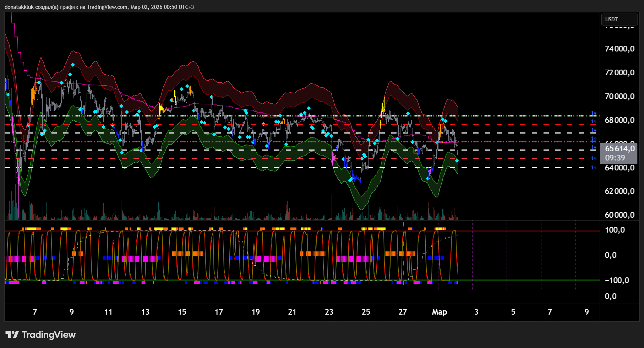Viewport: 644px width, 348px height.
Task: Click the chart header caption with the TradingView.com date
Action: coord(99,7)
